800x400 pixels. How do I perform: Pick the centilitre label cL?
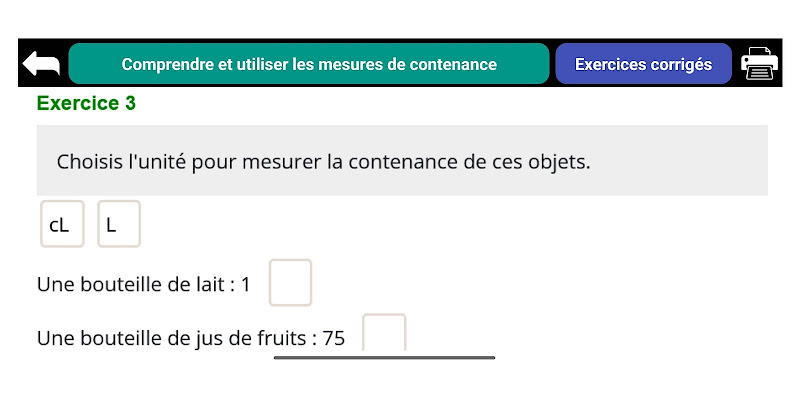click(59, 225)
